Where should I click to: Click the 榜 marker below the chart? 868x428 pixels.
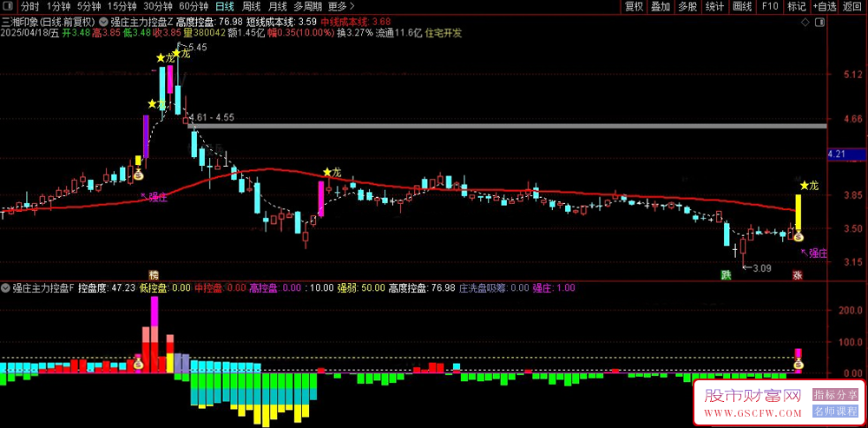[154, 274]
